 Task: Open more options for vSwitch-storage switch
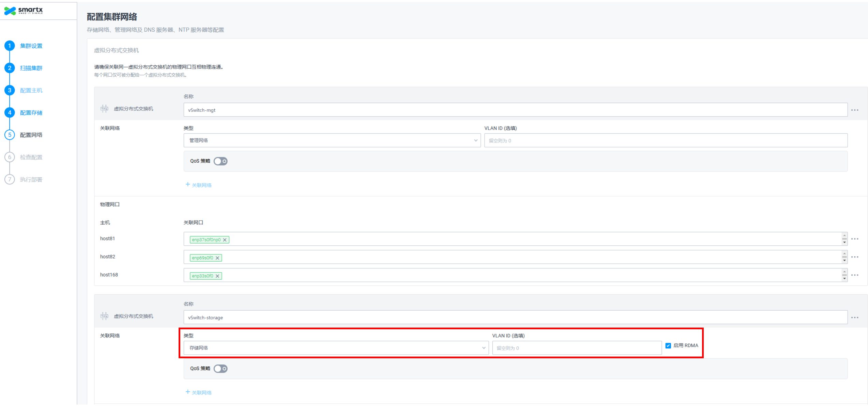point(855,318)
